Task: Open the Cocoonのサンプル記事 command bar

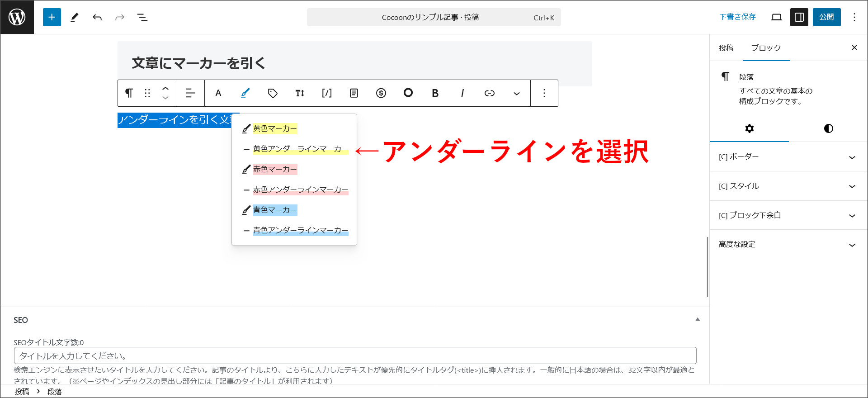Action: click(434, 17)
